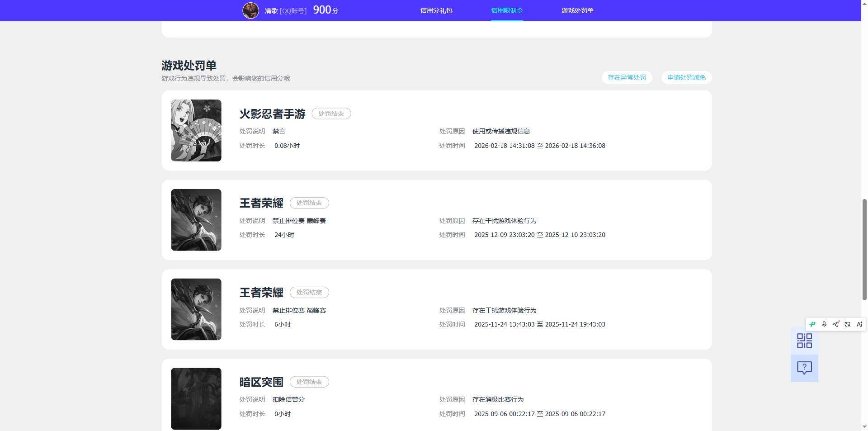Image resolution: width=868 pixels, height=431 pixels.
Task: Click the time range starting 2025-12-09 23:03:20
Action: [x=540, y=235]
